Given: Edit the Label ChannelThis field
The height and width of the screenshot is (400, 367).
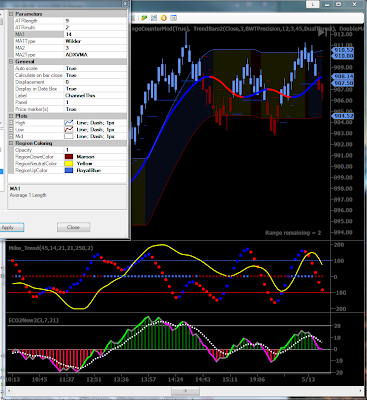Looking at the screenshot, I should click(x=95, y=96).
